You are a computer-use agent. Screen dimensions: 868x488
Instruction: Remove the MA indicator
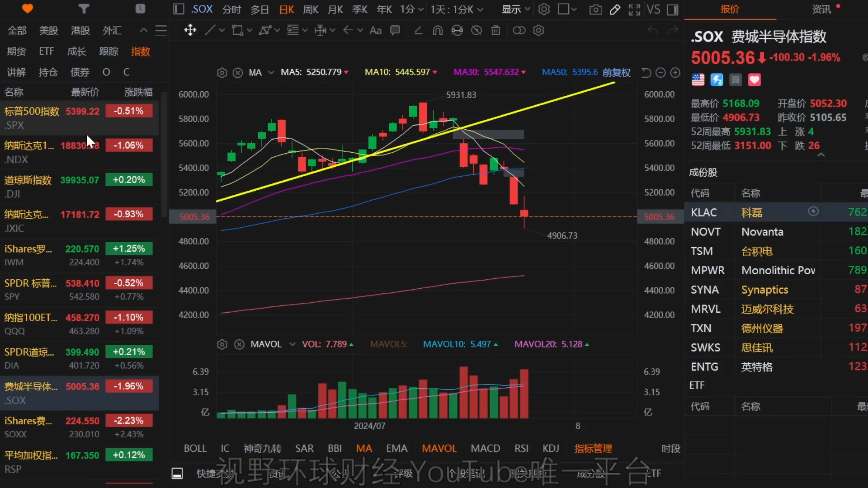click(x=238, y=73)
